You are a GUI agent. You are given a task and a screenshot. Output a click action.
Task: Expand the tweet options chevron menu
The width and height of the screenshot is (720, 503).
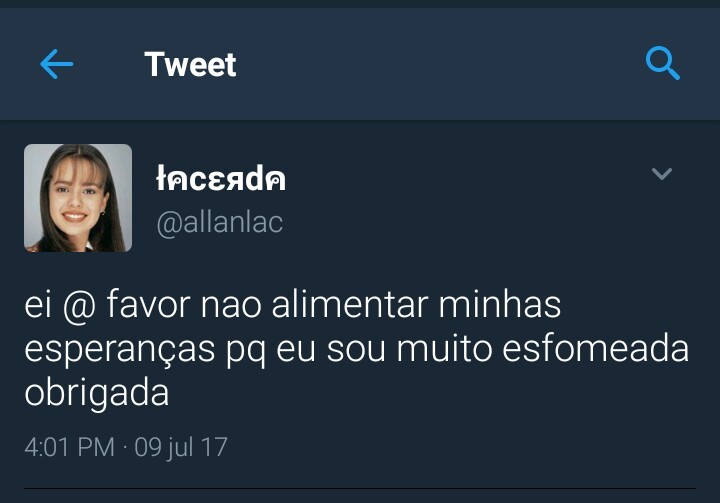pyautogui.click(x=662, y=174)
